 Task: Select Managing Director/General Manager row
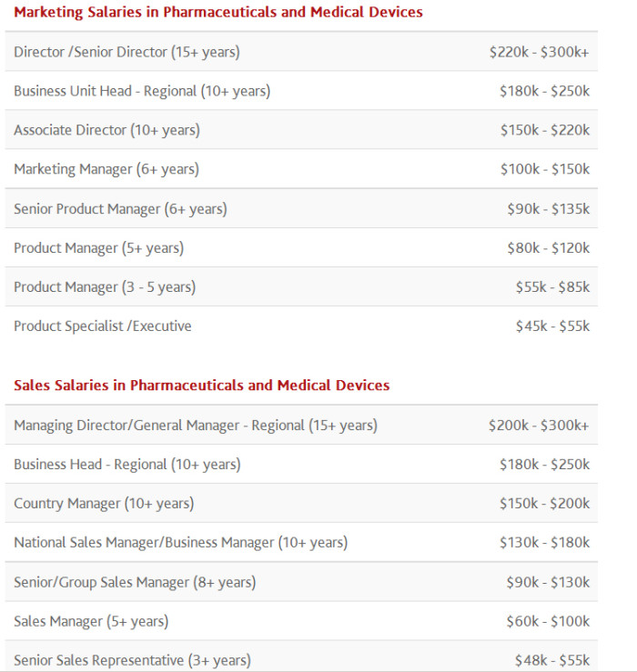[301, 425]
